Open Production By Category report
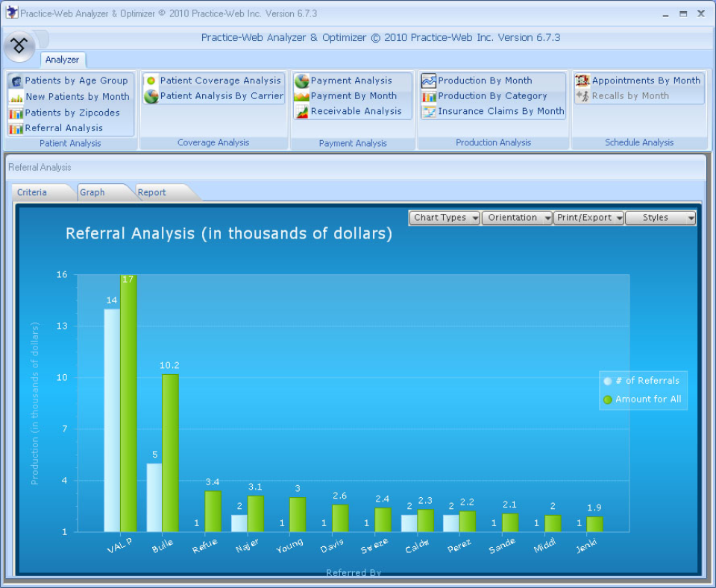Viewport: 716px width, 588px height. pos(492,96)
